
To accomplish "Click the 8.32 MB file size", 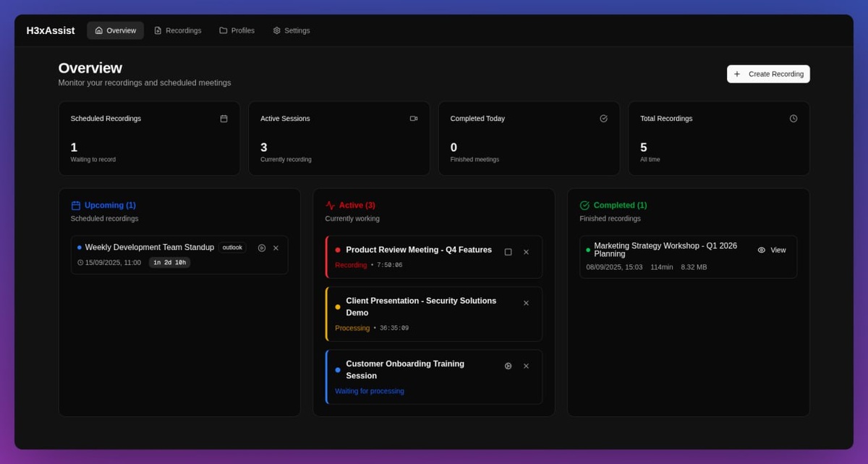I will pyautogui.click(x=694, y=268).
